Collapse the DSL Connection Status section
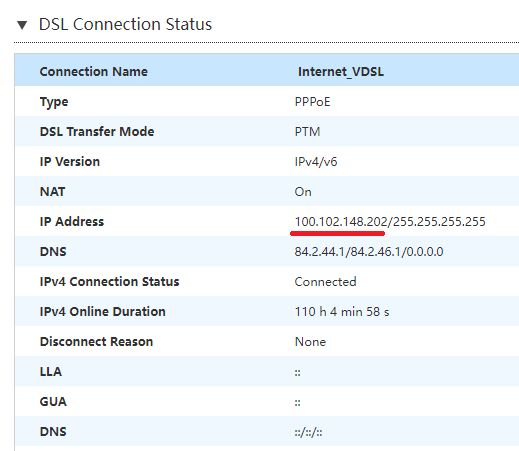This screenshot has height=451, width=519. 22,25
